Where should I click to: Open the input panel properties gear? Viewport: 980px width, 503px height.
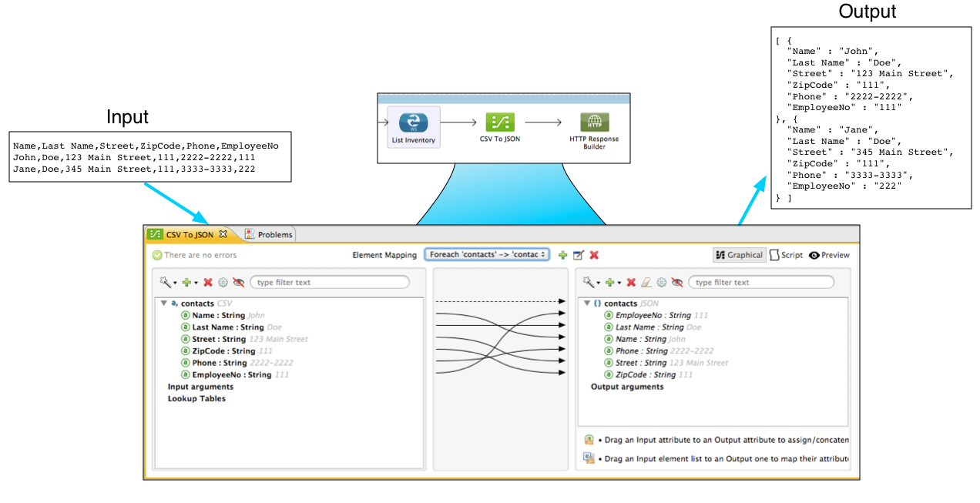point(222,282)
